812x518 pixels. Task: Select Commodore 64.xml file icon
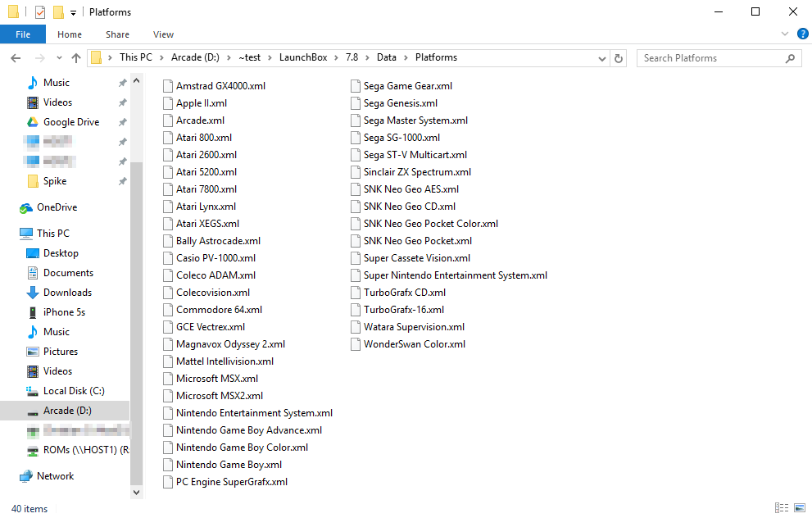tap(168, 310)
